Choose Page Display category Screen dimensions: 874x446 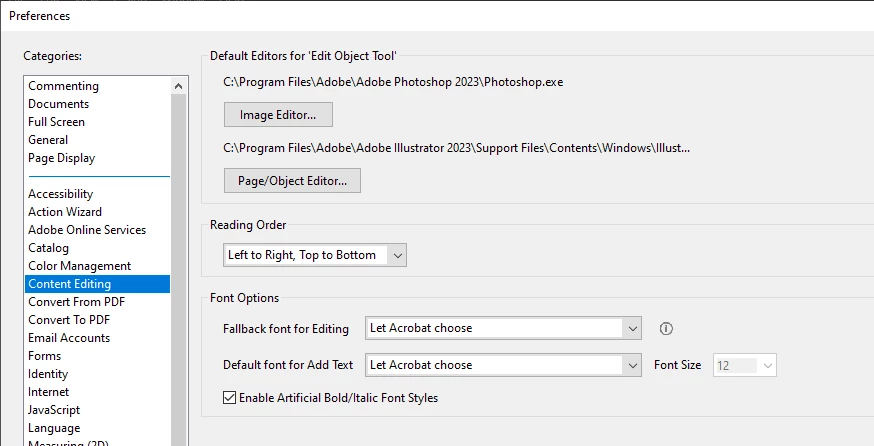[x=61, y=158]
